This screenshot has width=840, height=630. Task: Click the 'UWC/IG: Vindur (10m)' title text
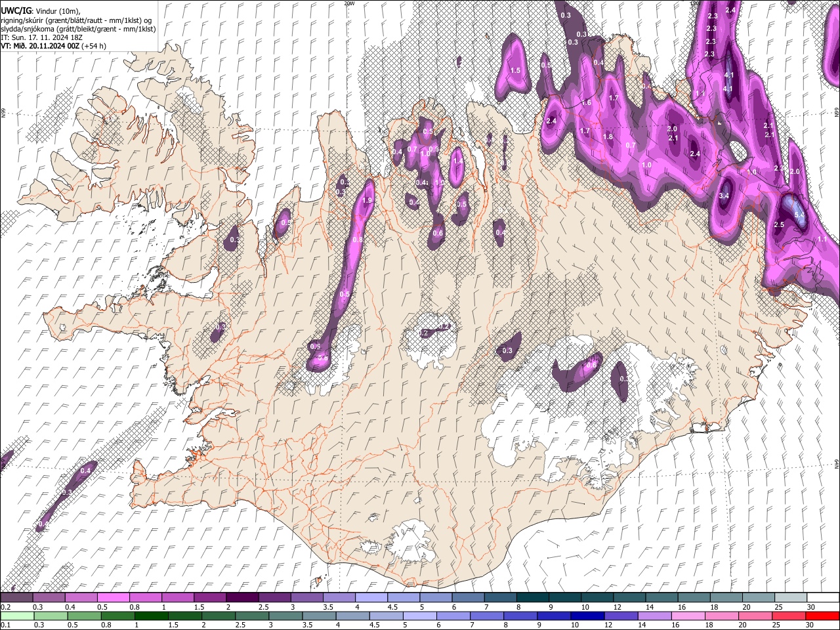[x=41, y=11]
